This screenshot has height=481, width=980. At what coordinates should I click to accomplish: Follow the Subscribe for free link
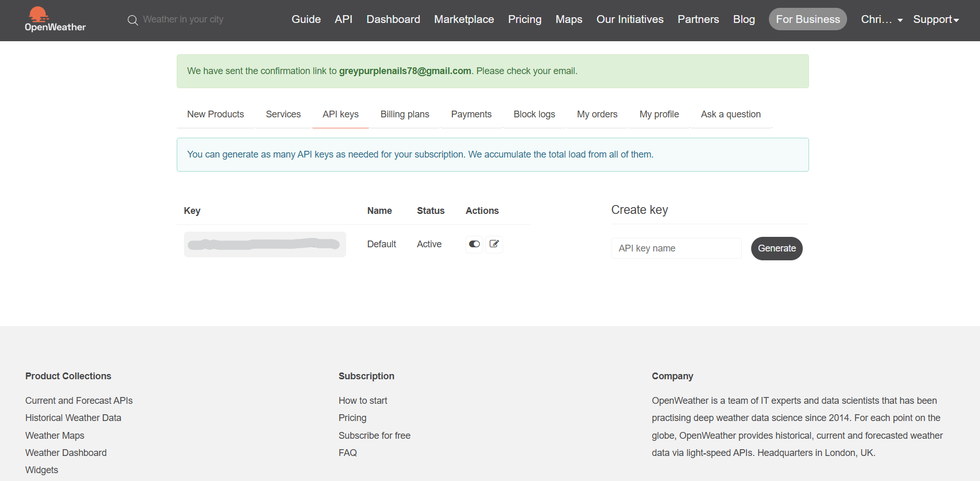coord(374,436)
